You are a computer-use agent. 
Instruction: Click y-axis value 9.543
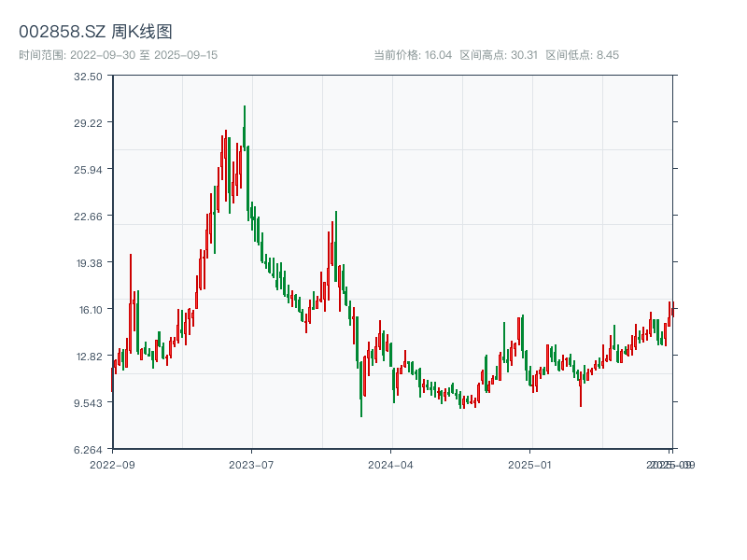click(88, 403)
